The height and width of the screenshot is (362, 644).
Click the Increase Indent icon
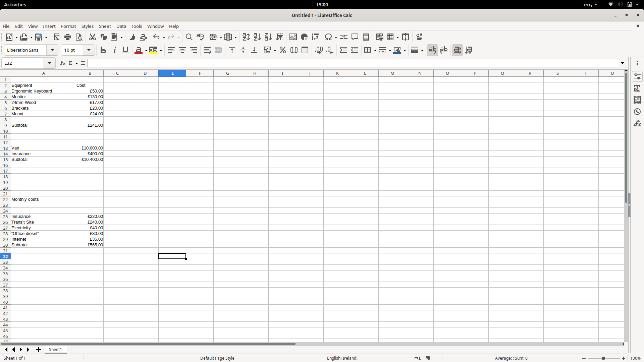(343, 50)
